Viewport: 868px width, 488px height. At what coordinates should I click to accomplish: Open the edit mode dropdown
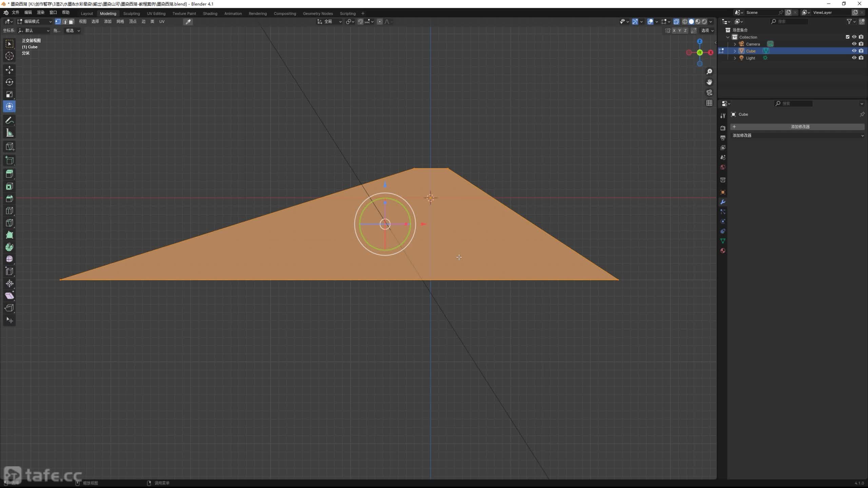(35, 21)
